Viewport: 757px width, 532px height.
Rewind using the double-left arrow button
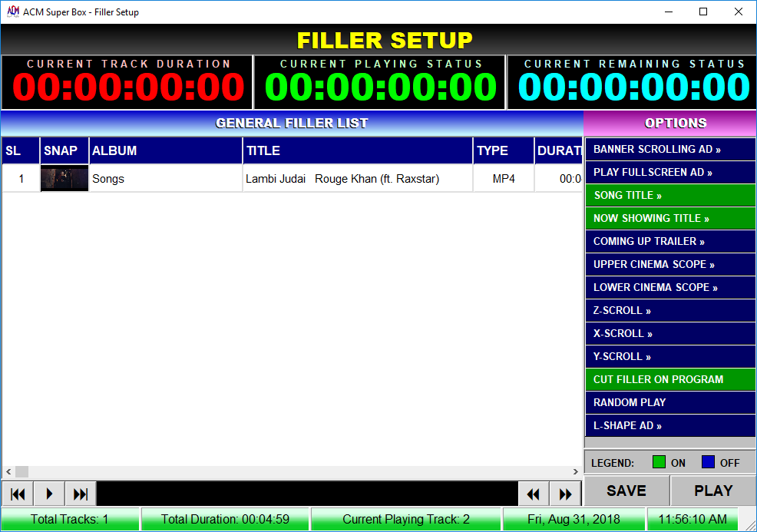534,494
